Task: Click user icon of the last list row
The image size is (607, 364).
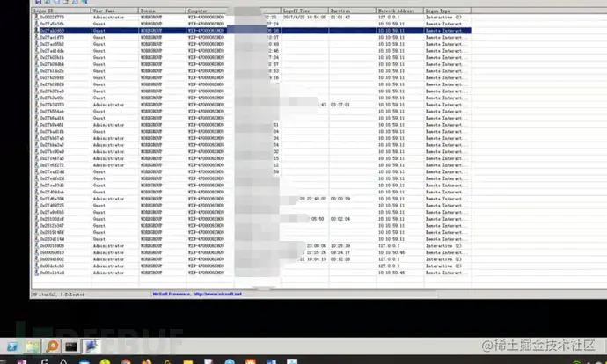Action: (37, 273)
